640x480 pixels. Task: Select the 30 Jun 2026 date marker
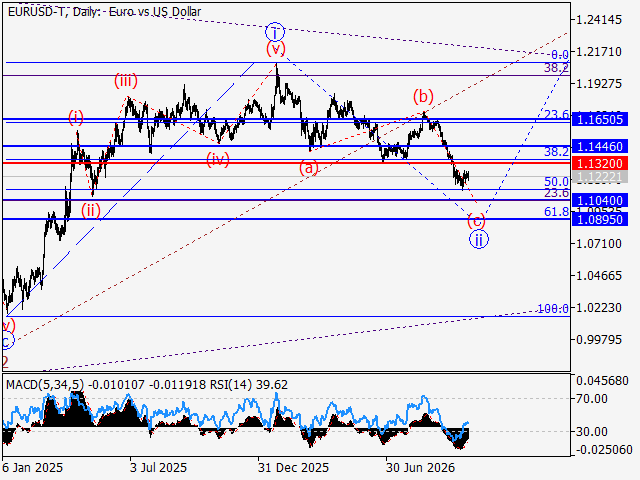click(x=420, y=467)
